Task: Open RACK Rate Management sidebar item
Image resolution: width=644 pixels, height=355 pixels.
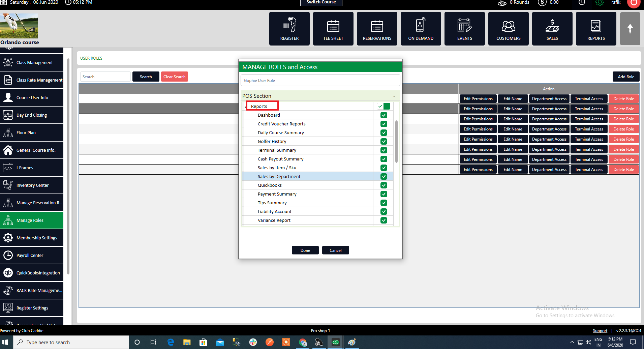Action: pos(32,290)
